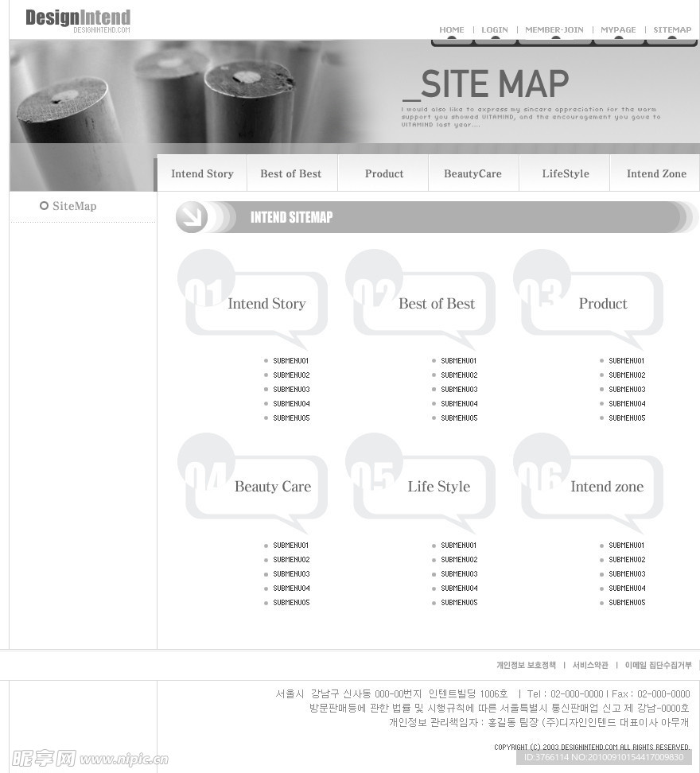The image size is (700, 773).
Task: Click SUBMENU04 under Beauty Care
Action: pos(291,588)
